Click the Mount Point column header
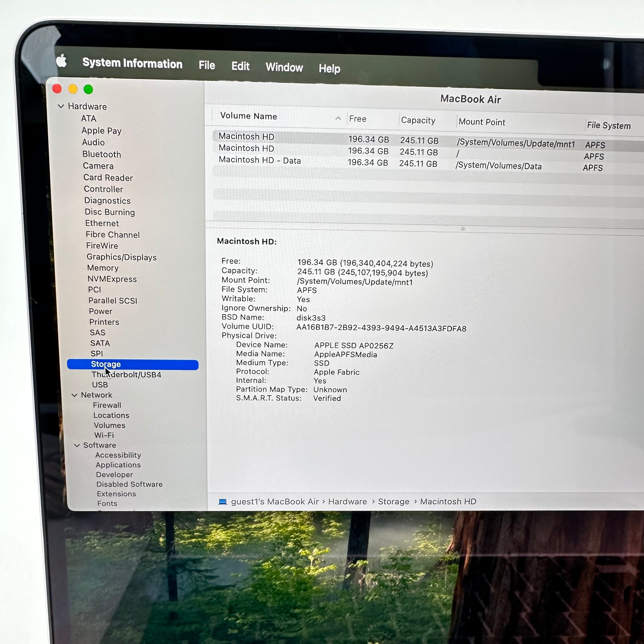Screen dimensions: 644x644 (x=482, y=122)
